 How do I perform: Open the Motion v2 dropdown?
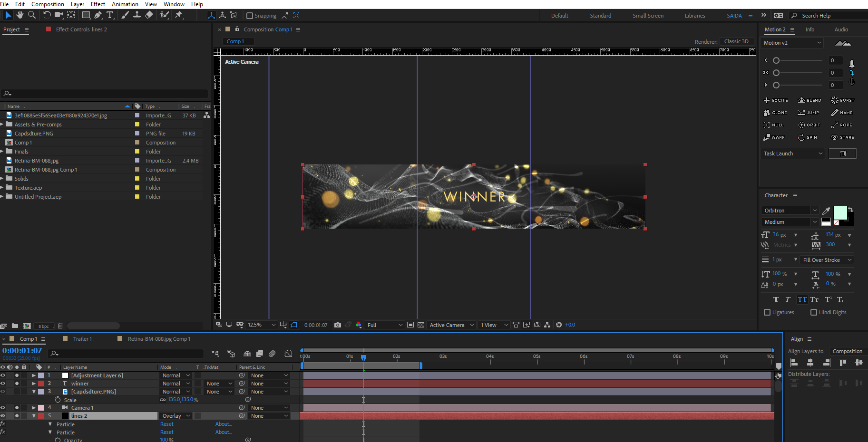pyautogui.click(x=792, y=43)
